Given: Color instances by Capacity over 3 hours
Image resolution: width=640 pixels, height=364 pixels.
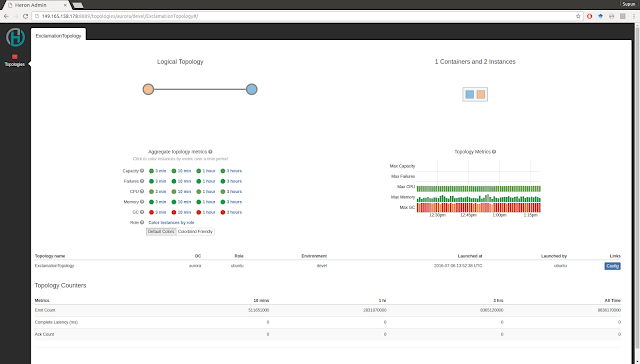Looking at the screenshot, I should [x=231, y=171].
